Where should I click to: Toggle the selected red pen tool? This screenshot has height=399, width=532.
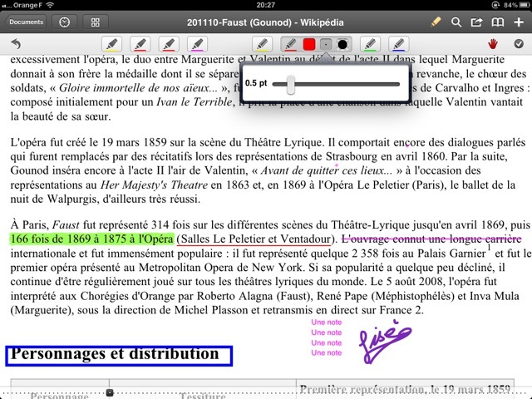pyautogui.click(x=291, y=44)
